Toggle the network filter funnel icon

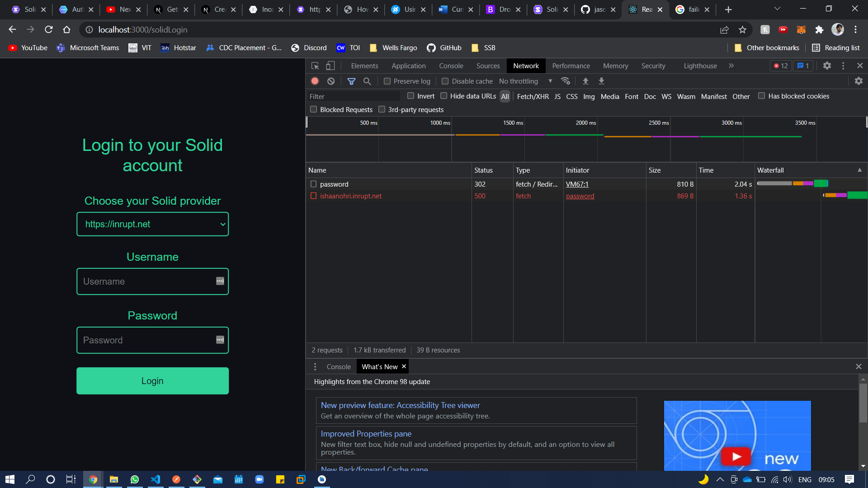point(351,81)
